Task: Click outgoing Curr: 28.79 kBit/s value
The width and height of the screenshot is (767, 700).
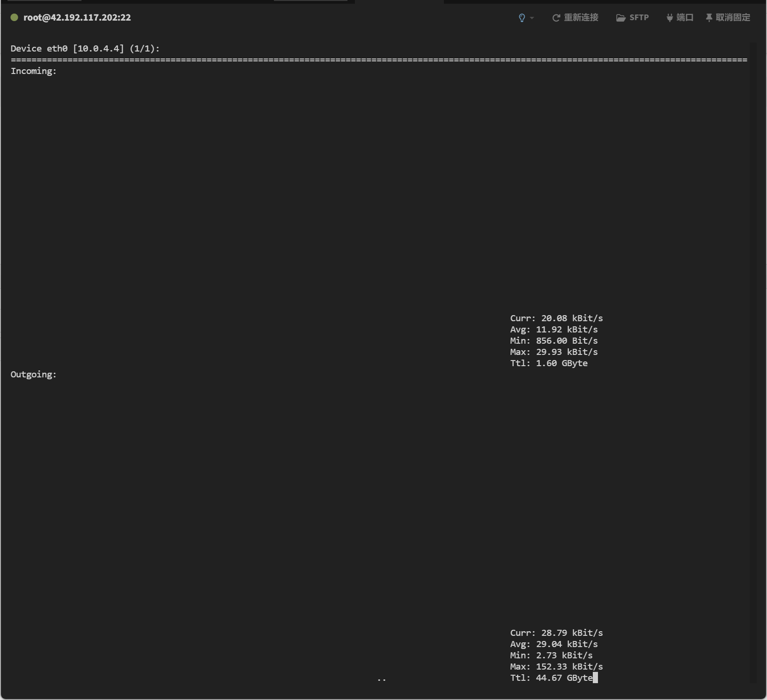Action: coord(557,633)
